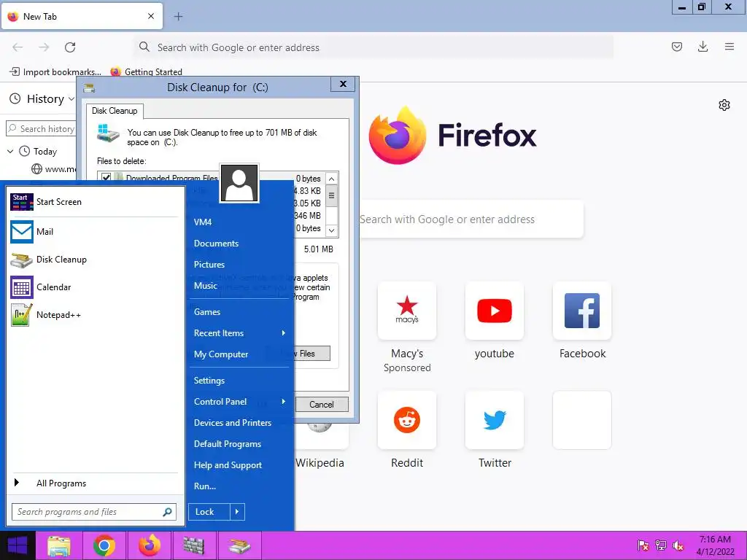This screenshot has height=560, width=747.
Task: Open VM4 user folder in start menu
Action: [203, 222]
